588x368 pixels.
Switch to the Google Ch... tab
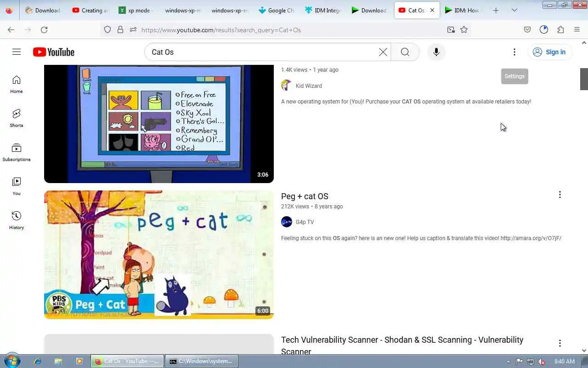276,10
